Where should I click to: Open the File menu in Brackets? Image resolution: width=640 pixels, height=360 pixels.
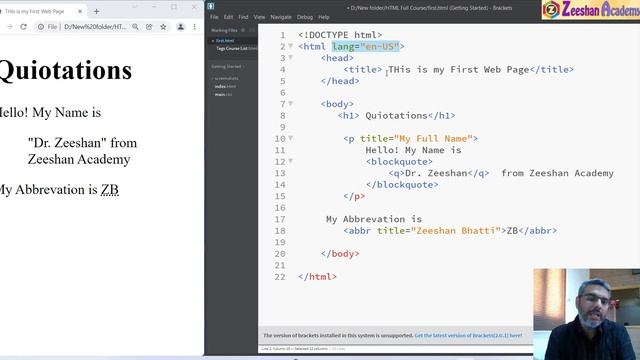tap(214, 17)
